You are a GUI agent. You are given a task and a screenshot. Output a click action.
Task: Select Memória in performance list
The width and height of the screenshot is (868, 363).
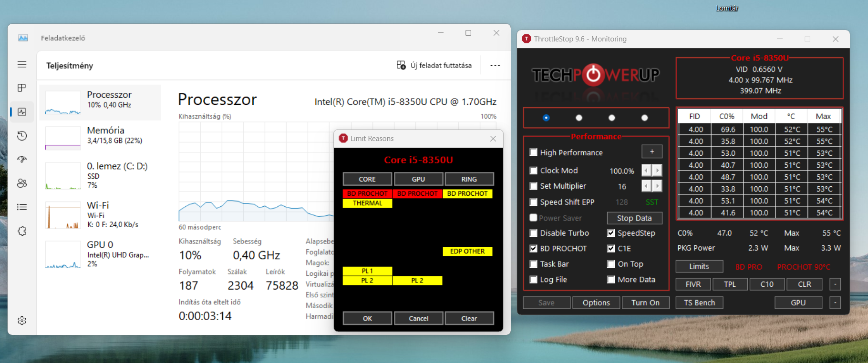(100, 138)
